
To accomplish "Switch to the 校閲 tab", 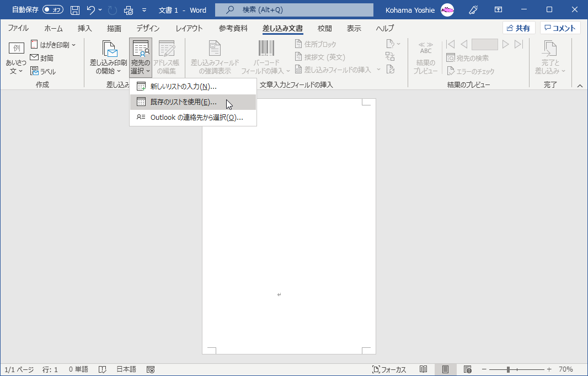I will click(x=324, y=28).
